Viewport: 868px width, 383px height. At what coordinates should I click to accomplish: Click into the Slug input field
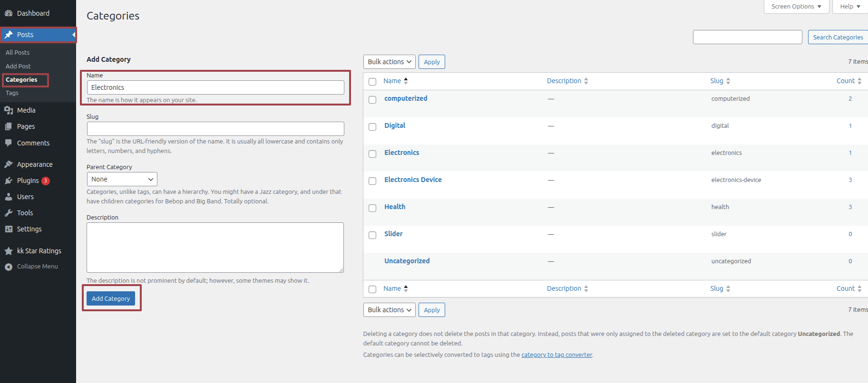point(215,129)
